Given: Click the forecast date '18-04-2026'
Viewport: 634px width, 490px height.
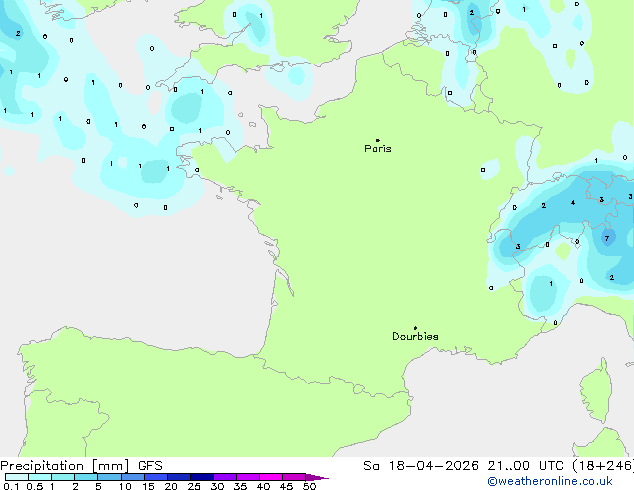Looking at the screenshot, I should [x=433, y=466].
